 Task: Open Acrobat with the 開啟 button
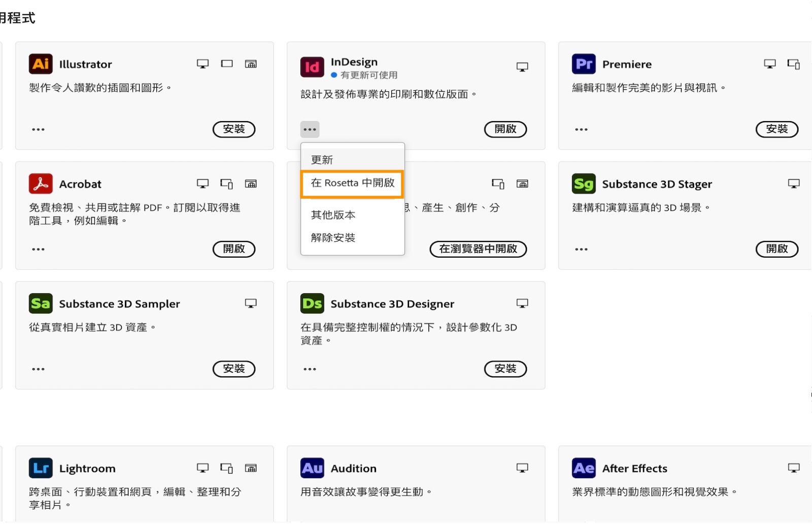tap(234, 249)
